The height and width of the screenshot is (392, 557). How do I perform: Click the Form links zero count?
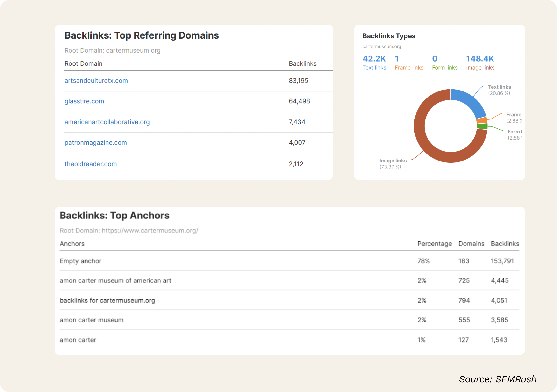435,59
